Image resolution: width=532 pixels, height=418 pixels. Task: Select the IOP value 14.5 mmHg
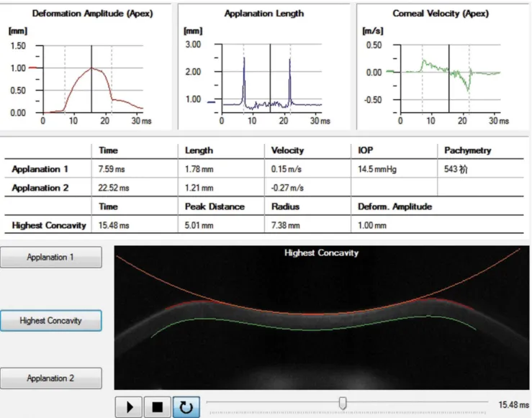click(377, 169)
